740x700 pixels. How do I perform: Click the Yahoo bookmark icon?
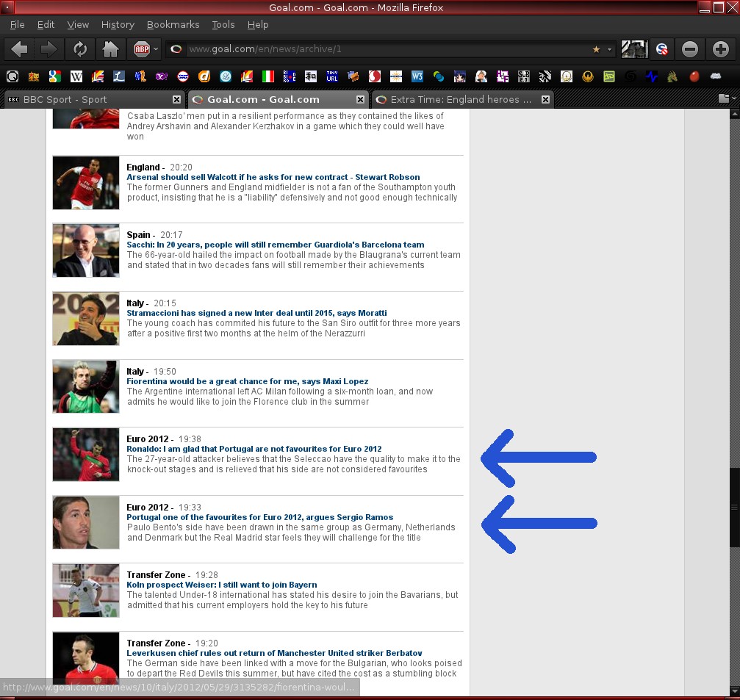tap(161, 76)
